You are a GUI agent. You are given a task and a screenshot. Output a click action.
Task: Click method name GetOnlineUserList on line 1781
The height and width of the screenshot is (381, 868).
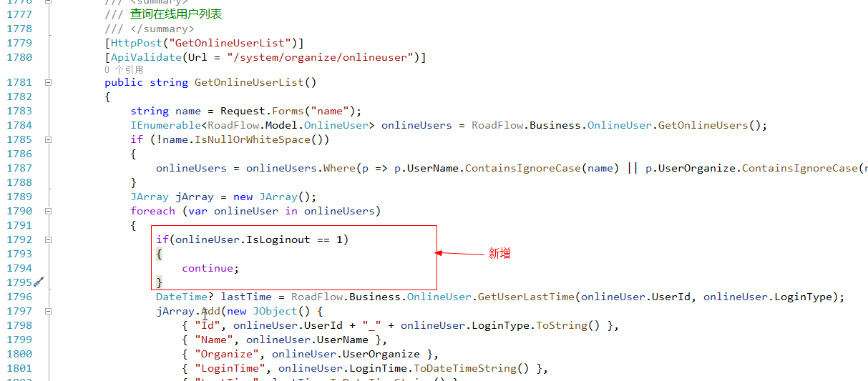[x=249, y=82]
